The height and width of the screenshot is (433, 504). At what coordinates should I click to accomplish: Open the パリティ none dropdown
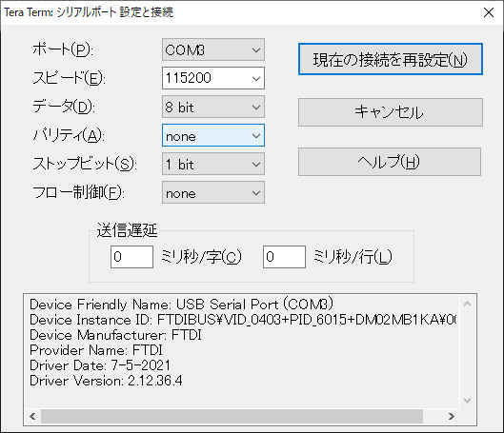coord(213,135)
